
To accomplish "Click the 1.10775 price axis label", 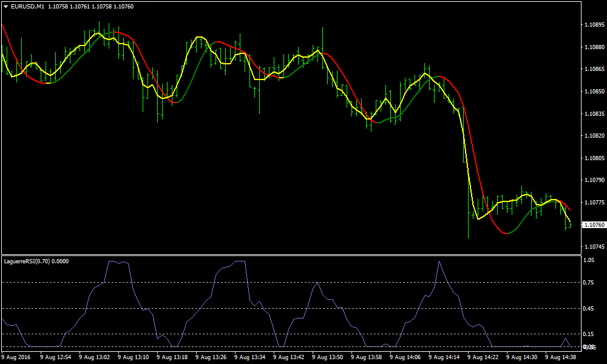I will coord(594,203).
